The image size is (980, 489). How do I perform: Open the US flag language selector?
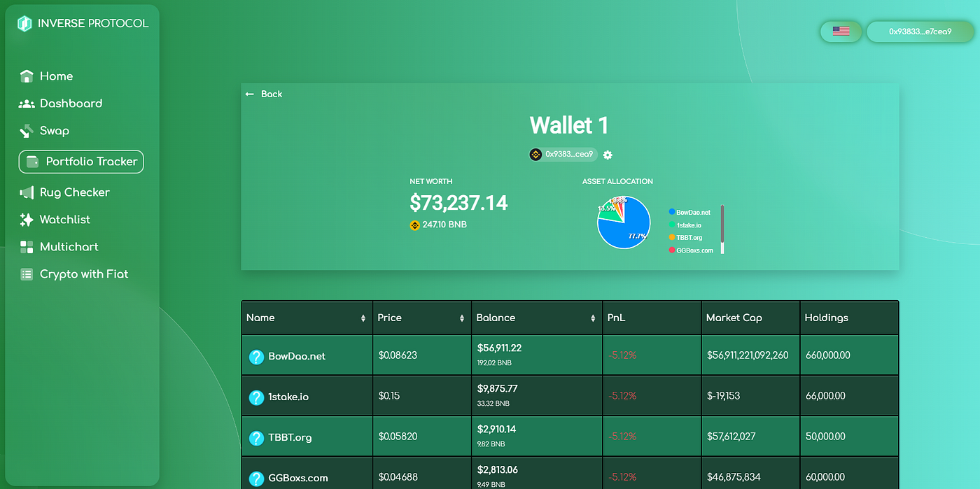pyautogui.click(x=841, y=31)
